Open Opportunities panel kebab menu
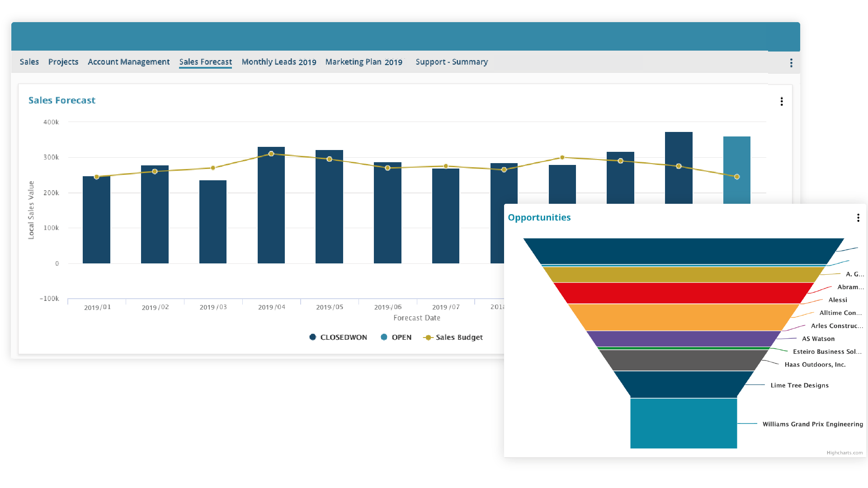The width and height of the screenshot is (868, 488). pyautogui.click(x=858, y=218)
